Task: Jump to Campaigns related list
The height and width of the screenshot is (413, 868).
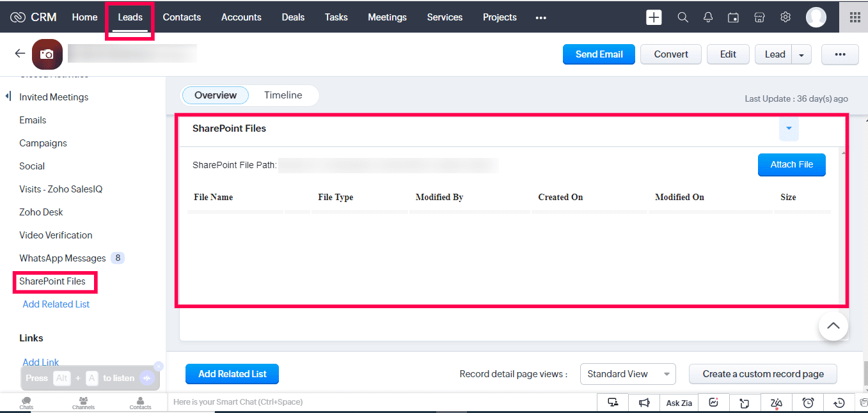Action: point(43,143)
